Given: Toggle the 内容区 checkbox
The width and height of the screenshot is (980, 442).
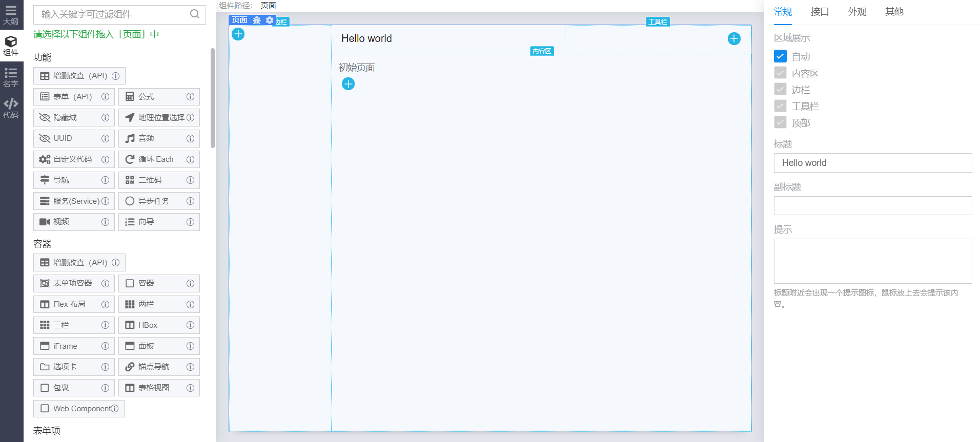Looking at the screenshot, I should tap(780, 73).
